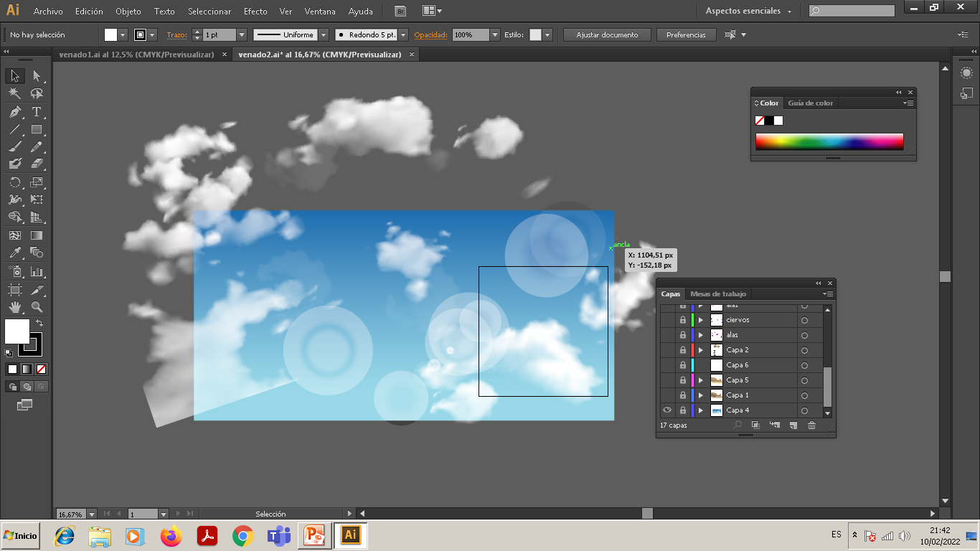The image size is (980, 551).
Task: Select the Pen tool
Action: pos(15,112)
